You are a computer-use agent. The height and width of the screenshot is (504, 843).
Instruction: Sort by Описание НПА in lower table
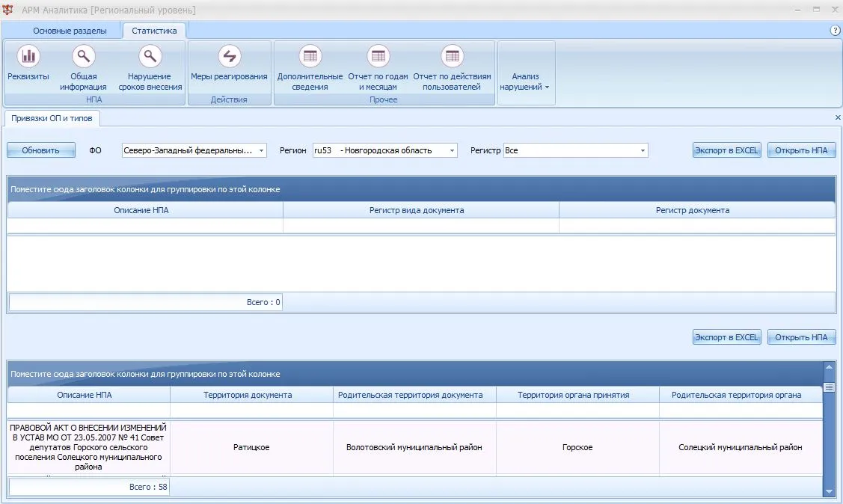point(89,395)
